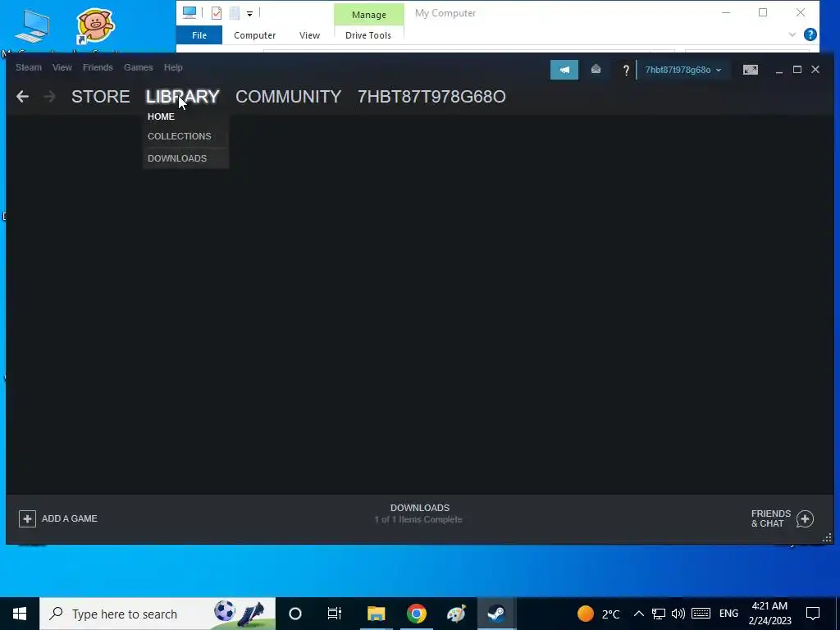
Task: Click the Add a Game plus icon
Action: click(27, 518)
